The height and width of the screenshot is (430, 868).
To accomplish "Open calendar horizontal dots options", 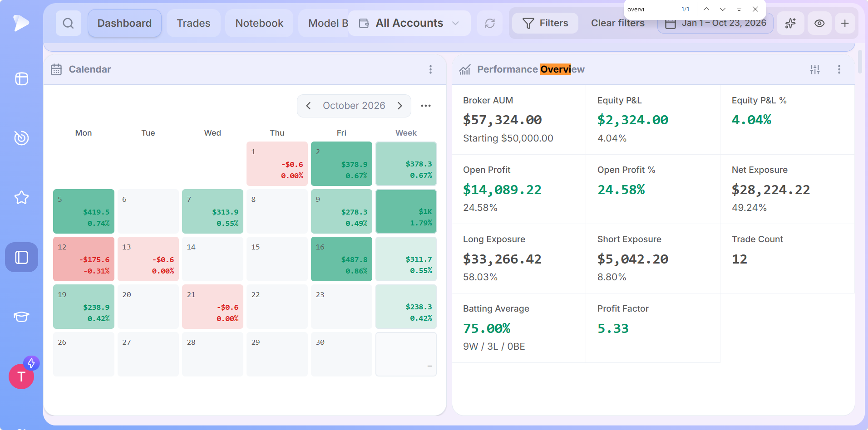I will 426,106.
